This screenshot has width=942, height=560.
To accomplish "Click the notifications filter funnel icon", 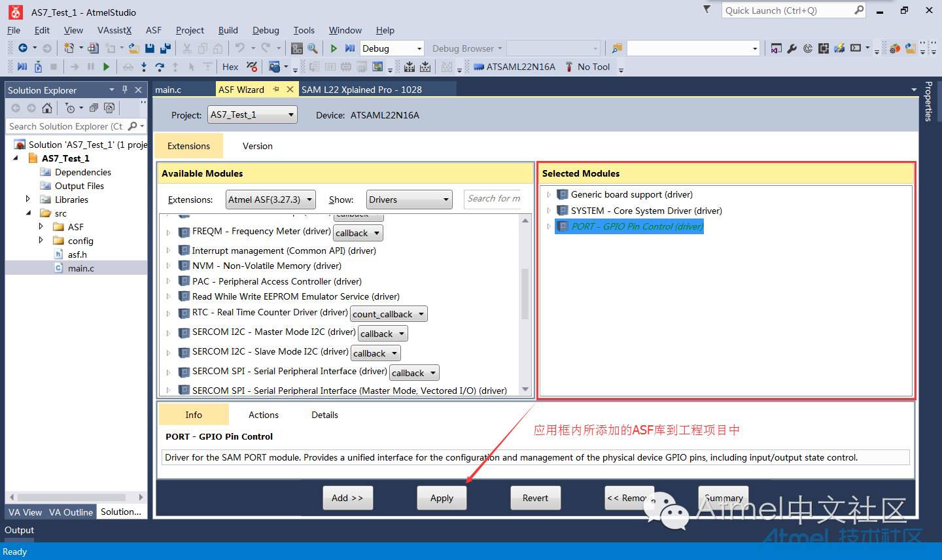I will (x=706, y=9).
